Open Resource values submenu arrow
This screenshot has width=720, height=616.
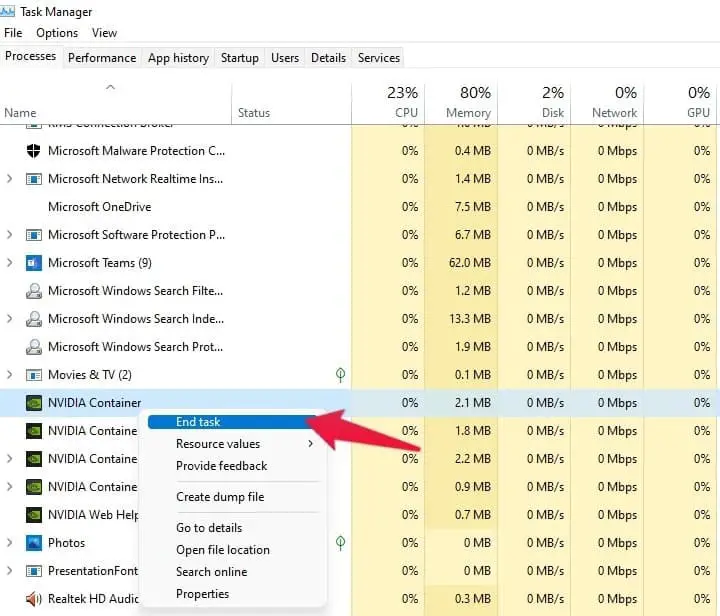pyautogui.click(x=311, y=443)
